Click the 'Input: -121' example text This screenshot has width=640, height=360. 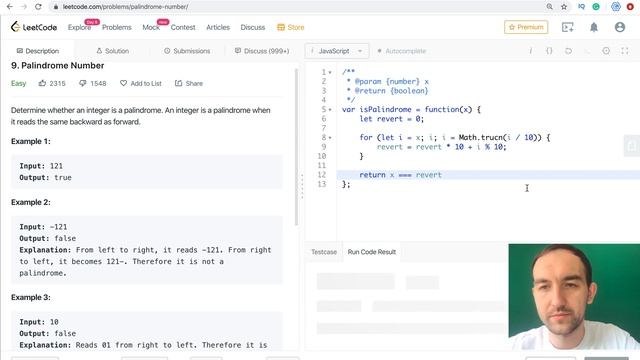(43, 227)
